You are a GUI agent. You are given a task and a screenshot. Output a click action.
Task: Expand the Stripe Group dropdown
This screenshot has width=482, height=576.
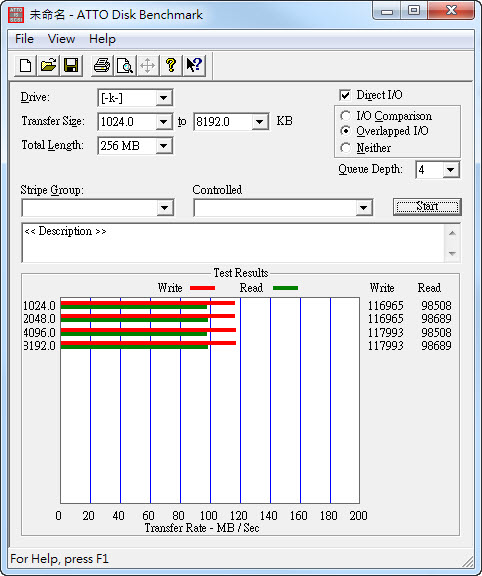point(165,208)
